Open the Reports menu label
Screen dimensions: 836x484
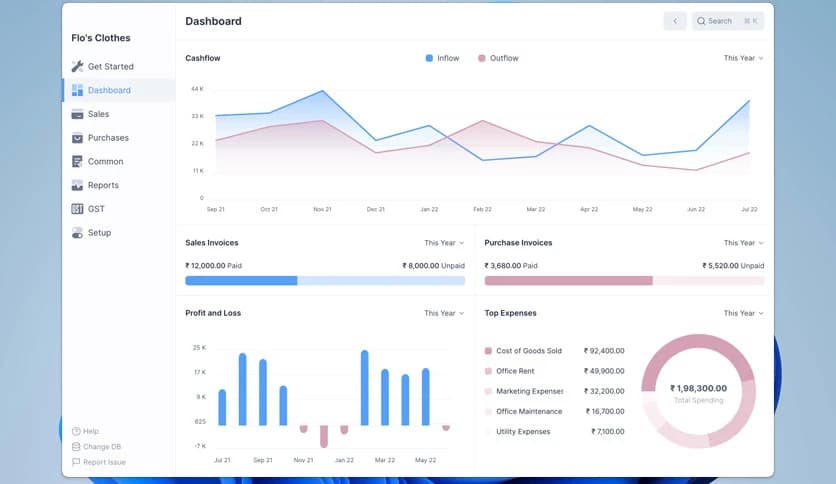(103, 185)
